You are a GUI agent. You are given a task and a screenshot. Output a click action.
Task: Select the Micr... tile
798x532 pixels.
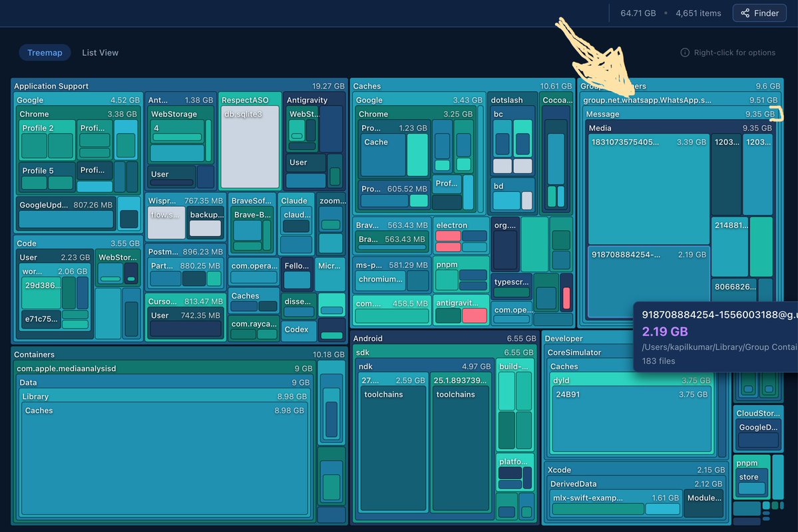[x=330, y=275]
